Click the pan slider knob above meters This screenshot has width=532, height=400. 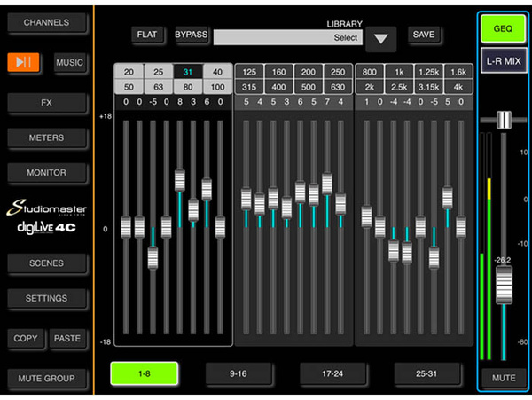504,120
